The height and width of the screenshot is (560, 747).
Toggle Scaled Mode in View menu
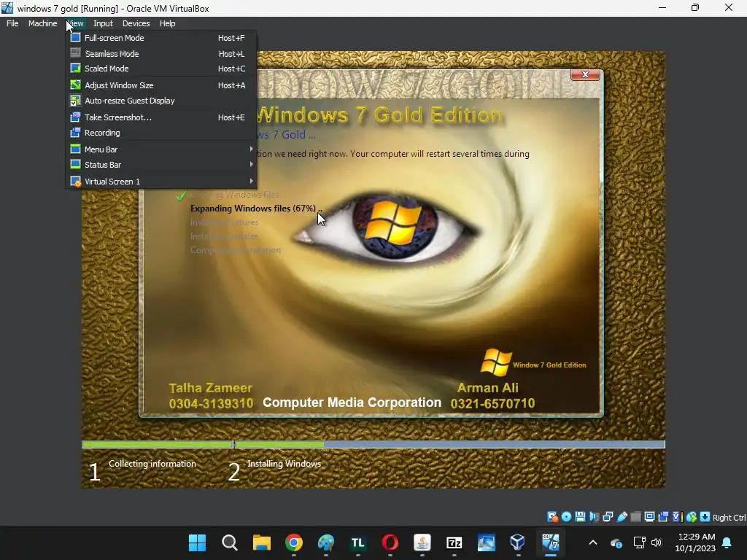pyautogui.click(x=161, y=69)
